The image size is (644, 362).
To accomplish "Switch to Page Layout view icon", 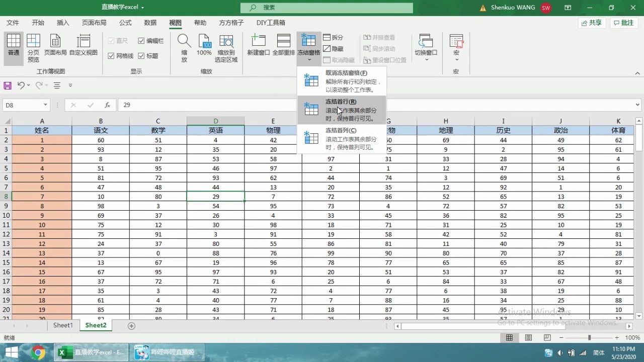I will tap(55, 41).
